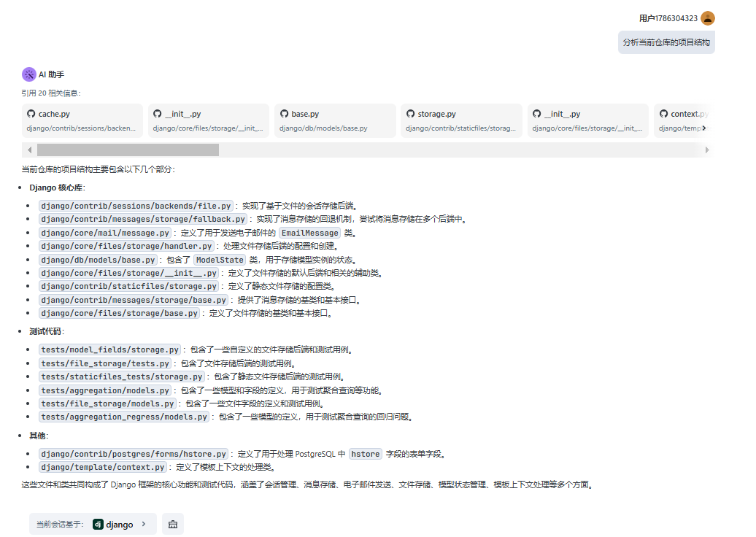The height and width of the screenshot is (537, 756).
Task: Click django/contrib/postgres/forms/hstore.py code path
Action: click(x=134, y=454)
